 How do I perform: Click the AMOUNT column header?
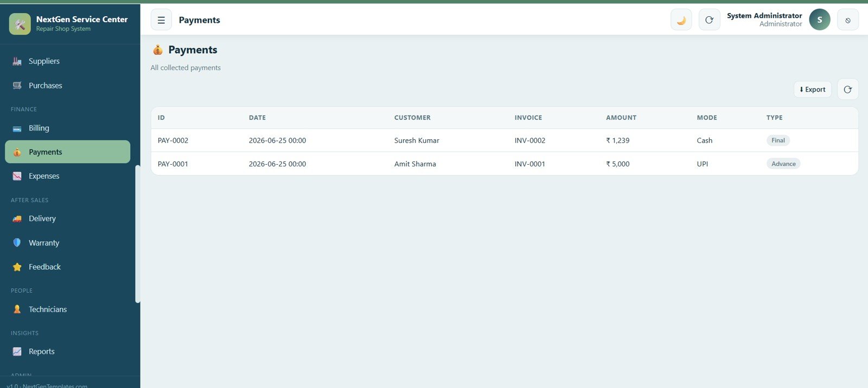(x=621, y=118)
